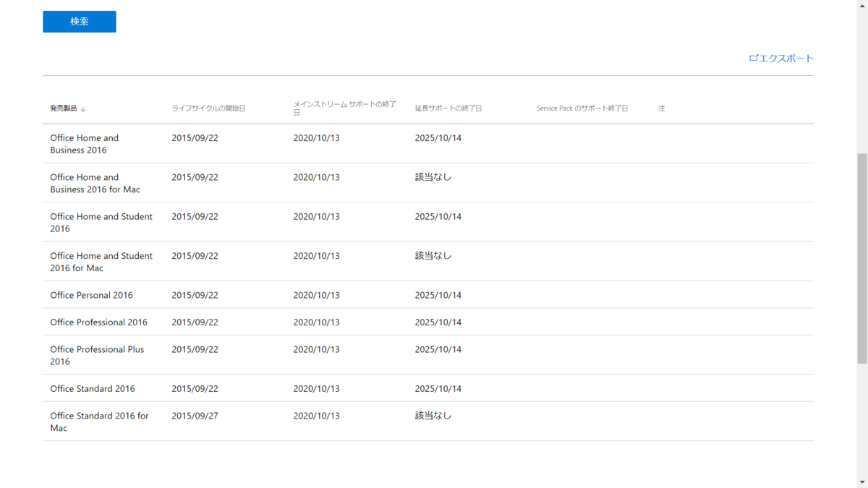Select 2020/10/13 mainstream end for Office Standard 2016

pos(316,389)
